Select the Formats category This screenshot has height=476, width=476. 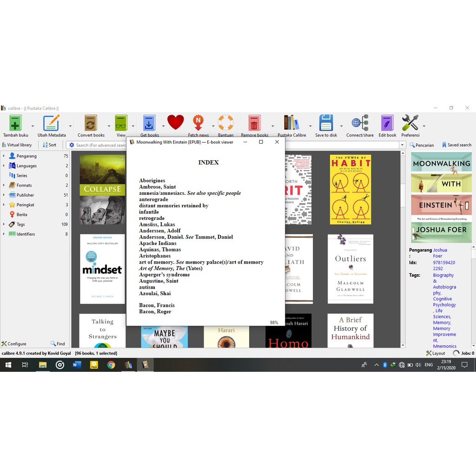(x=24, y=185)
